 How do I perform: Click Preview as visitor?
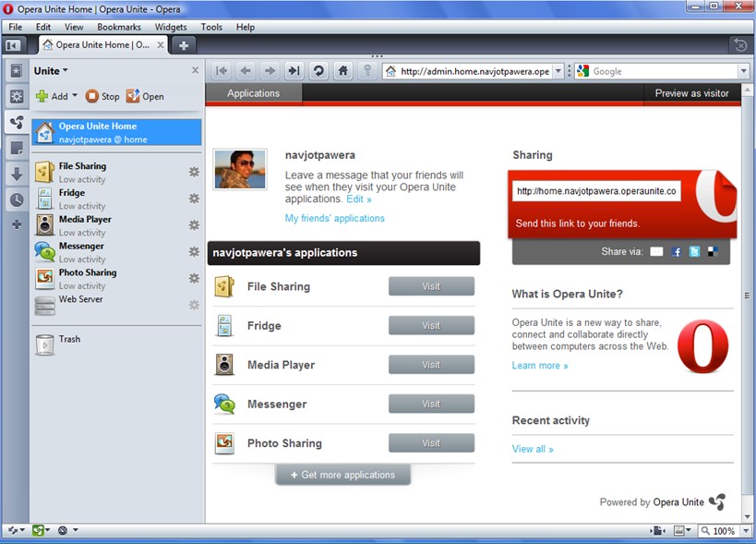692,93
